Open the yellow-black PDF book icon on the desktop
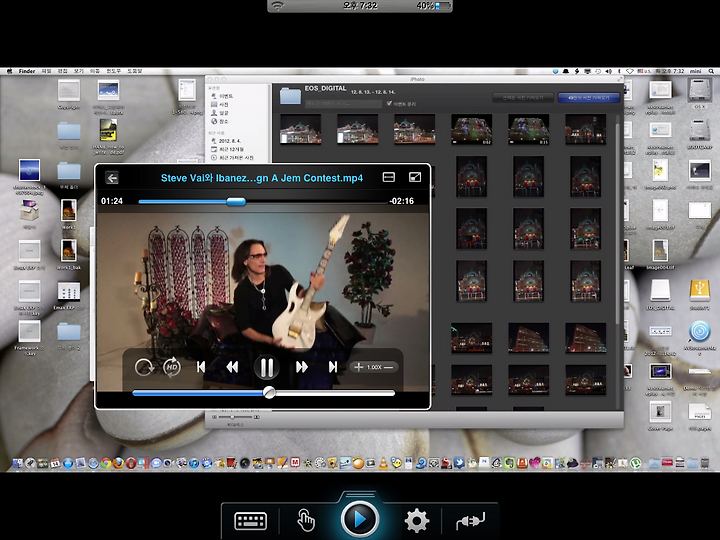This screenshot has width=720, height=540. pyautogui.click(x=108, y=130)
